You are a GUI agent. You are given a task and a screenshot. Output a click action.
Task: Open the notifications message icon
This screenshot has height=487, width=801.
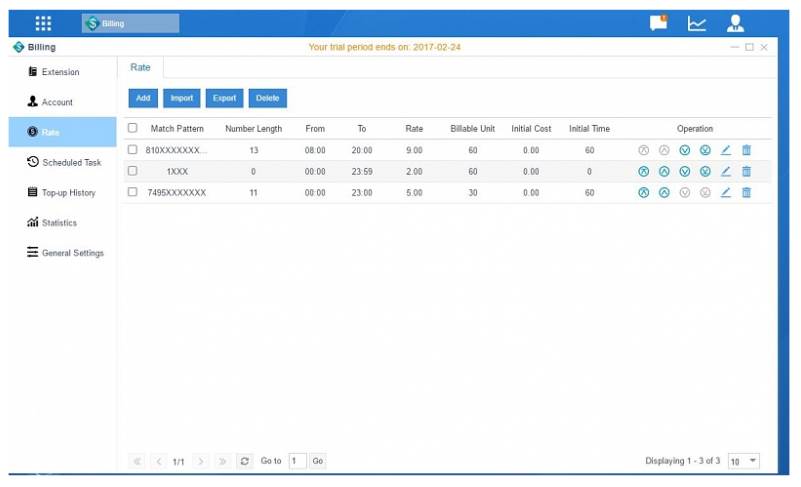(658, 23)
